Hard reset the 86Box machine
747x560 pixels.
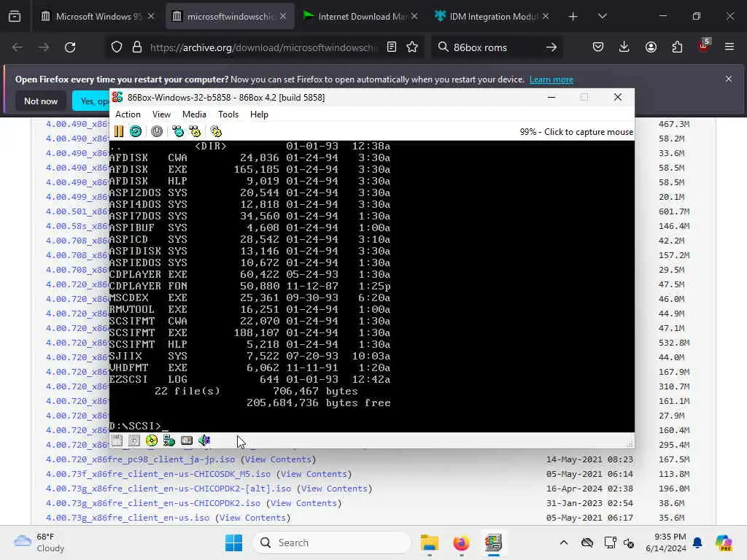point(136,131)
